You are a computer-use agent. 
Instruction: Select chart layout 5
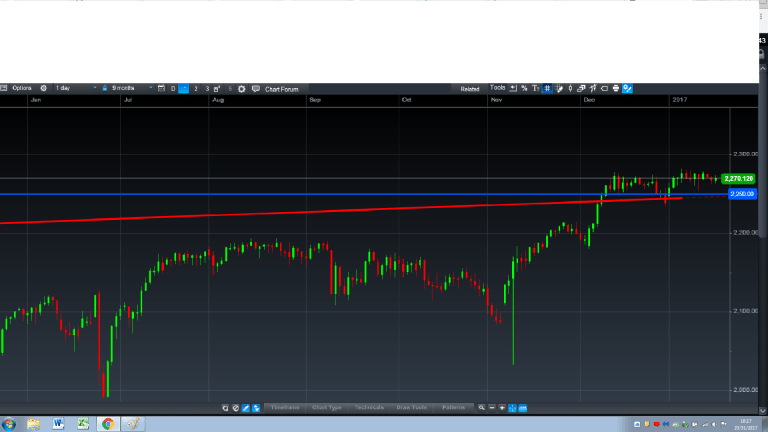click(x=230, y=89)
